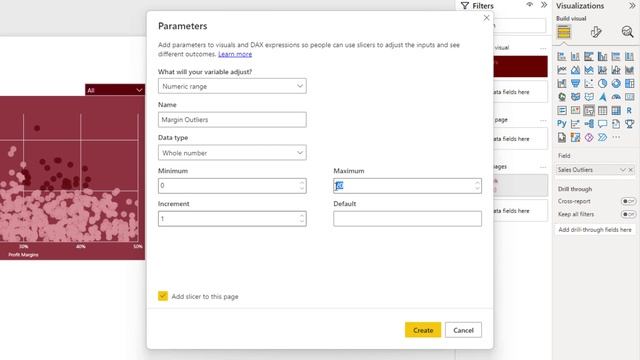
Task: Open the Data type Whole number dropdown
Action: (x=232, y=153)
